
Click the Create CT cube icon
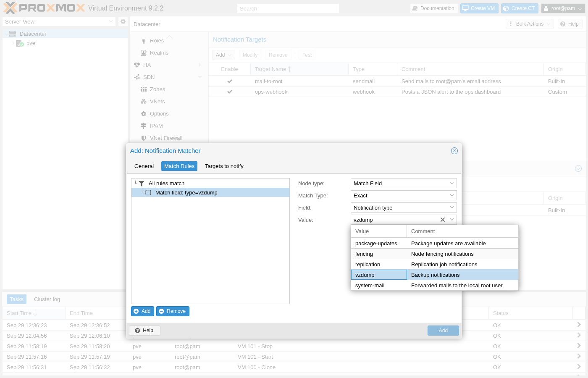(506, 8)
